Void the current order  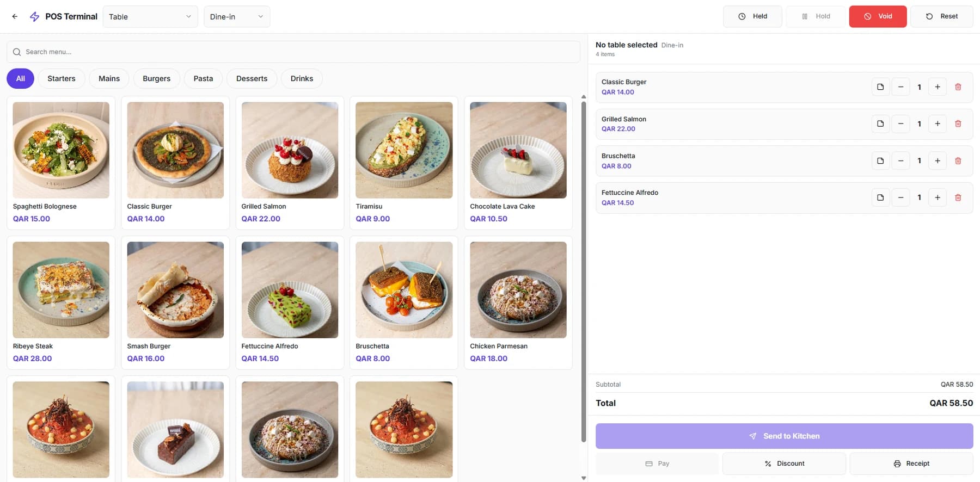click(878, 16)
